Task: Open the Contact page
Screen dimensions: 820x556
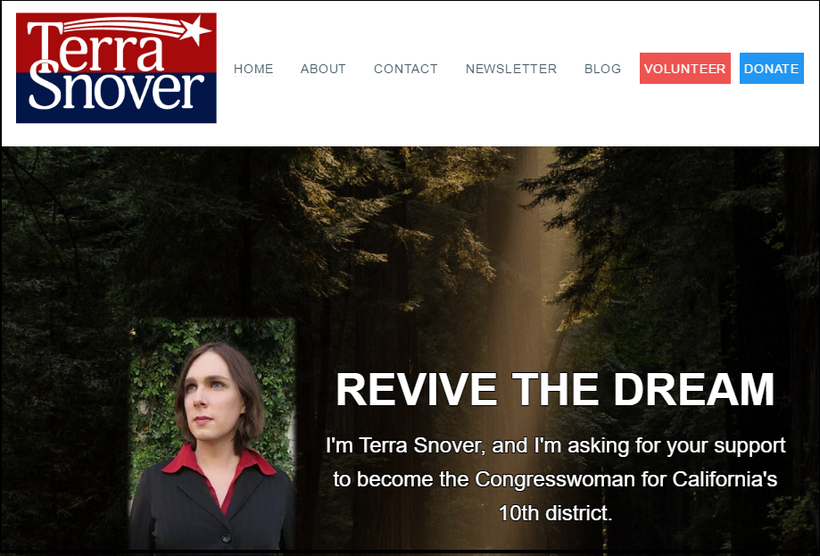Action: (405, 69)
